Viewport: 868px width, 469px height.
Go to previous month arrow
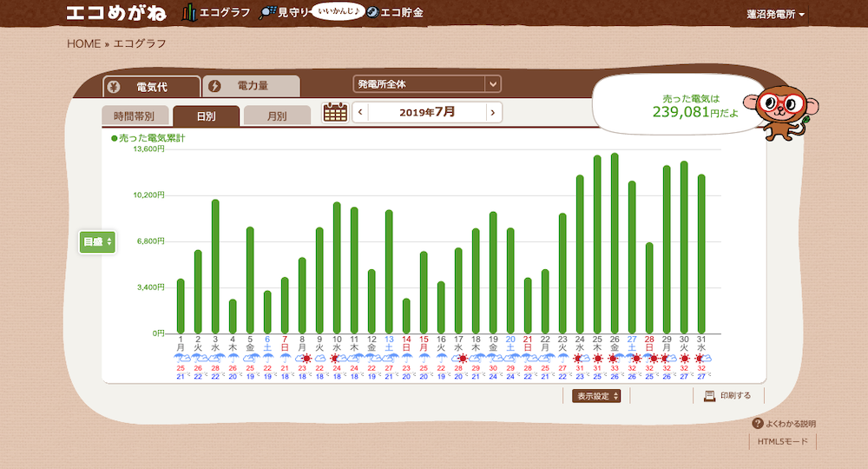360,112
